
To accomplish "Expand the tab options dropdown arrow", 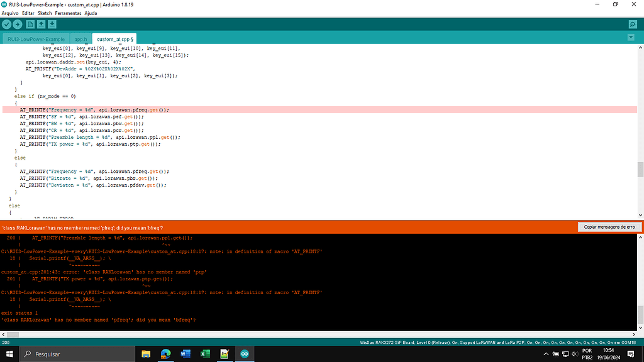I will click(x=630, y=38).
